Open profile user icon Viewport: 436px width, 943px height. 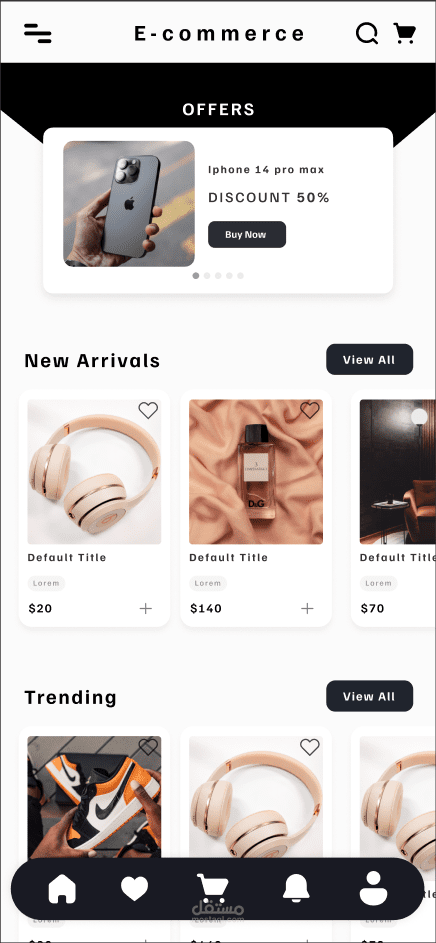(373, 888)
